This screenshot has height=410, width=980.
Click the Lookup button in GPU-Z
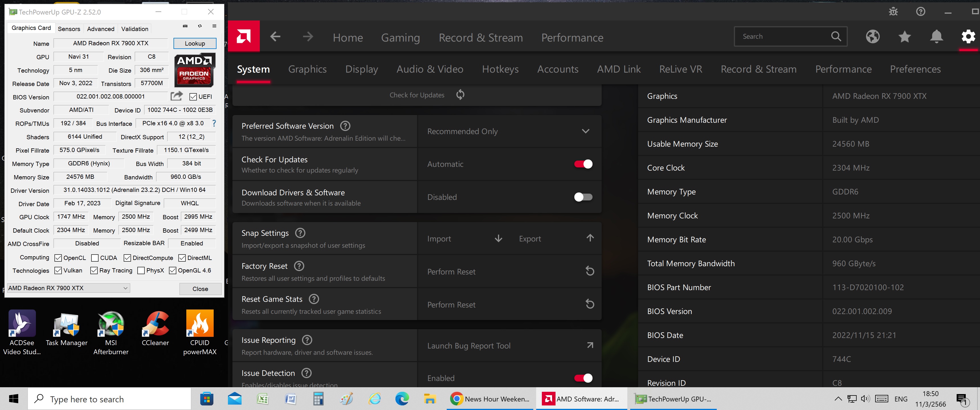click(195, 43)
